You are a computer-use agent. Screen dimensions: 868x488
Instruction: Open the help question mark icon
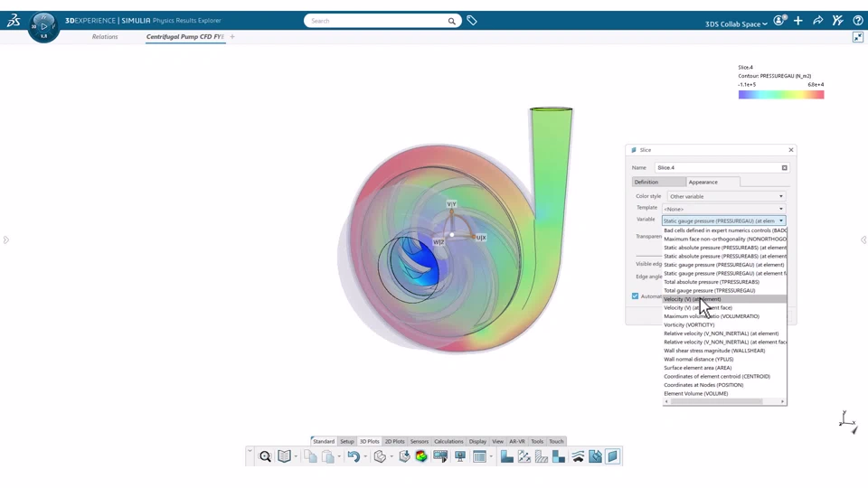coord(858,21)
